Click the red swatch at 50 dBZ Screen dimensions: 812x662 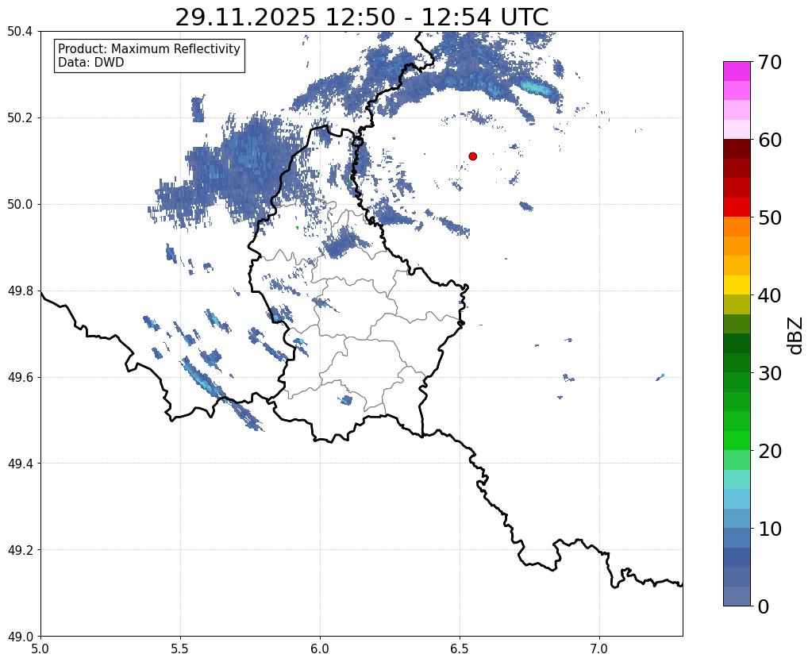(x=737, y=207)
